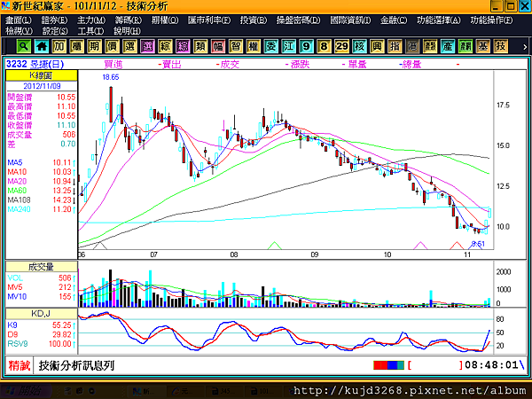Viewport: 532px width, 399px height.
Task: Click the 精誠 logo in status bar
Action: 20,365
